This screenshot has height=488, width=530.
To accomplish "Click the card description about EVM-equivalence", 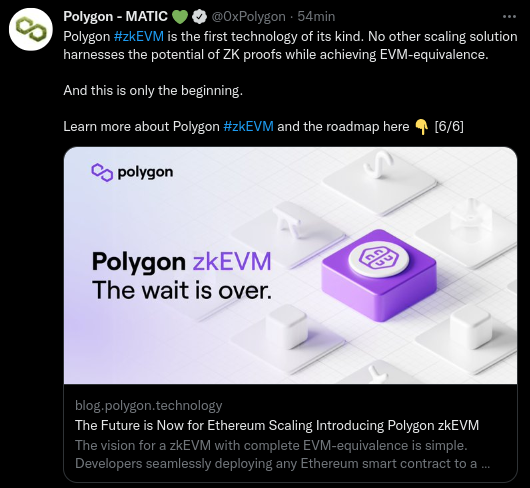I will (x=283, y=455).
